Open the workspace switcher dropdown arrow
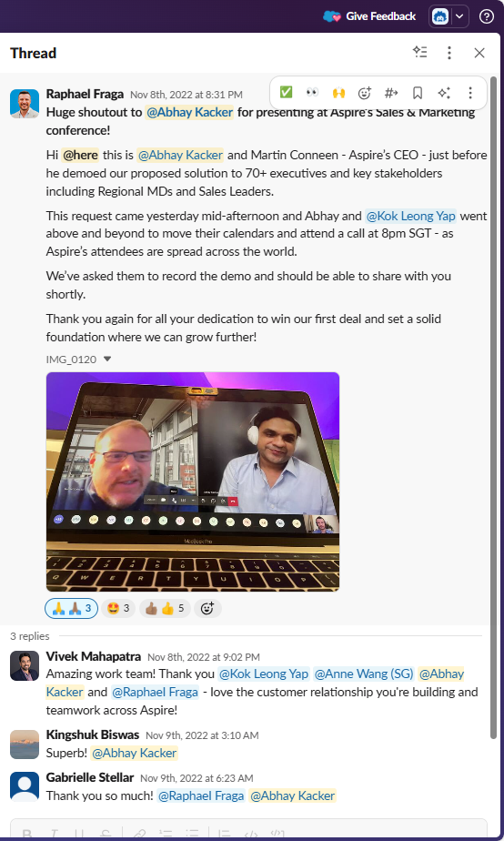Viewport: 504px width, 841px height. (x=459, y=16)
